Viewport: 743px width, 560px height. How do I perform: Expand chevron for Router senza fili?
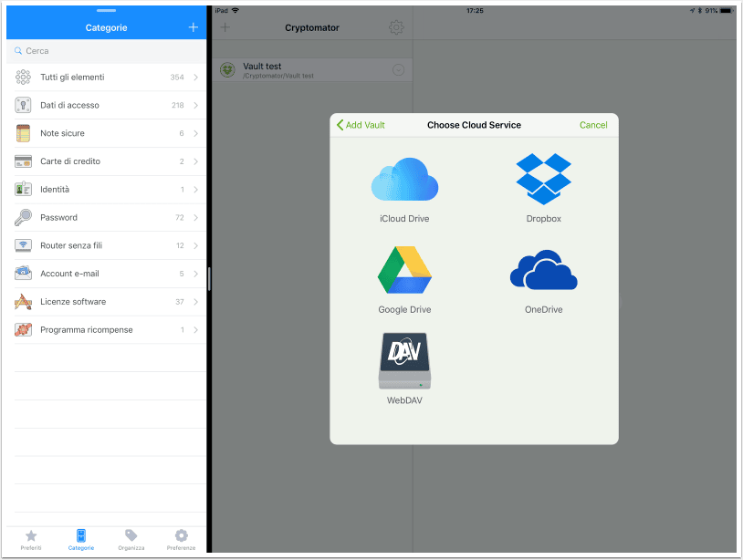point(196,245)
